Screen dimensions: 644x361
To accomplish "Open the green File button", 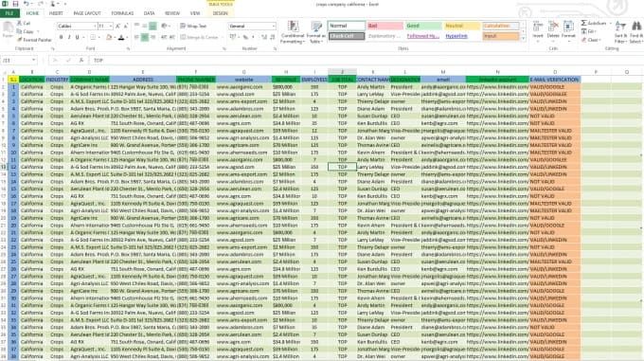I will [x=9, y=13].
